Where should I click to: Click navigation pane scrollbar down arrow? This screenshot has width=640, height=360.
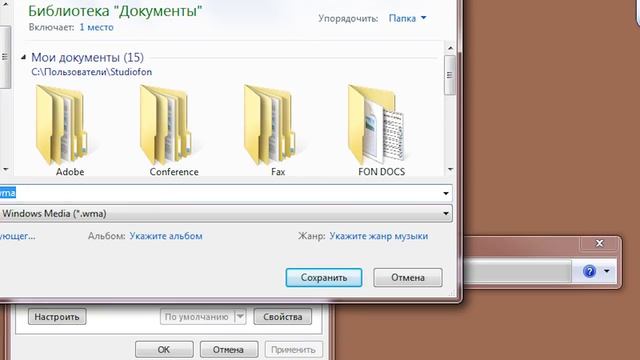[x=5, y=169]
